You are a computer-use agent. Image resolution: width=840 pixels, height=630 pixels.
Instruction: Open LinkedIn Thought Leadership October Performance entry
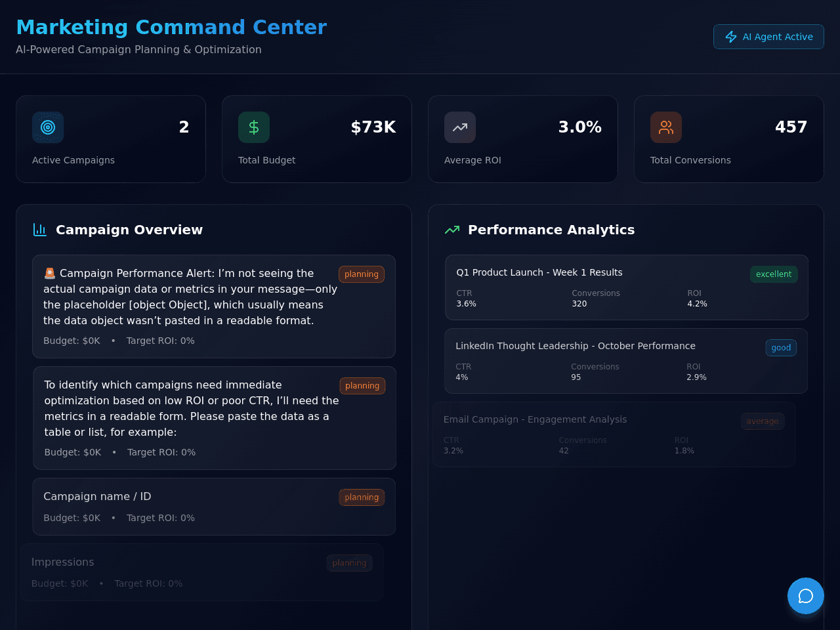coord(626,361)
